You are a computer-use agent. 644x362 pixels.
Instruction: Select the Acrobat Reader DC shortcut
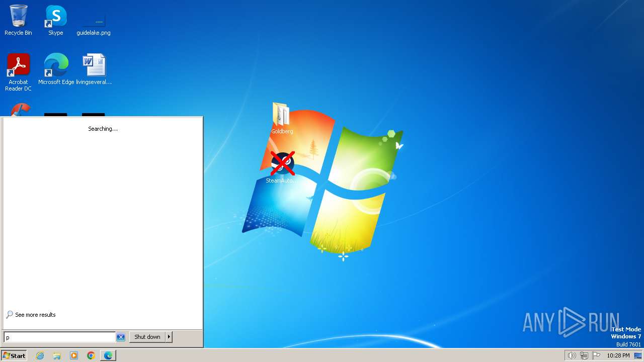[x=18, y=72]
